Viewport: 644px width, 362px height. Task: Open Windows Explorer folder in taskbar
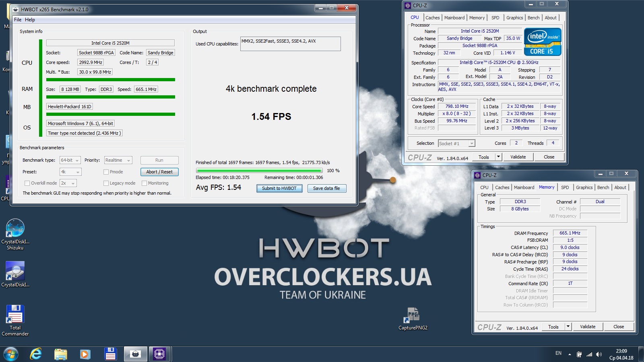pos(61,354)
